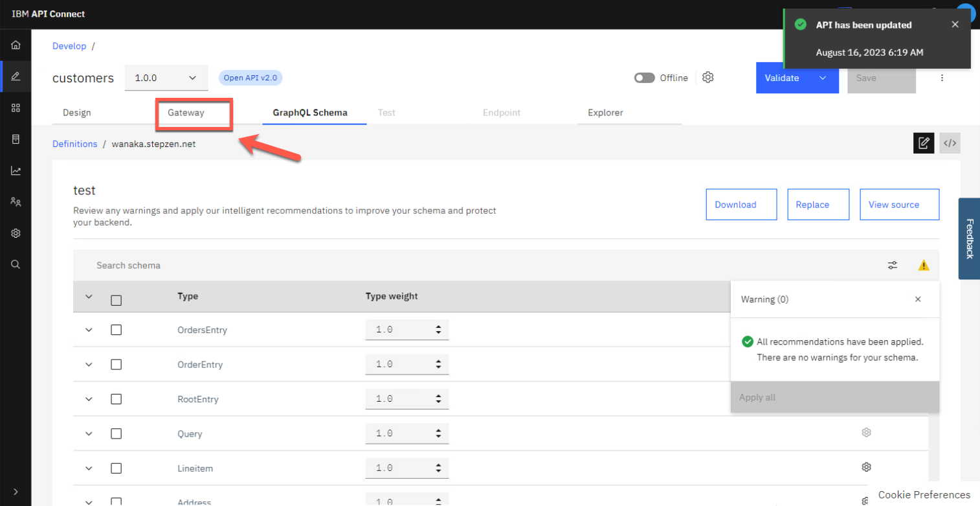
Task: Click the sidebar Search magnifier icon
Action: tap(16, 264)
